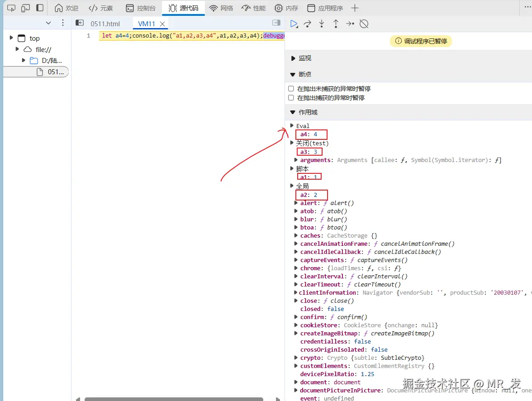Click line number 1 gutter
Viewport: 532px width, 401px height.
89,36
